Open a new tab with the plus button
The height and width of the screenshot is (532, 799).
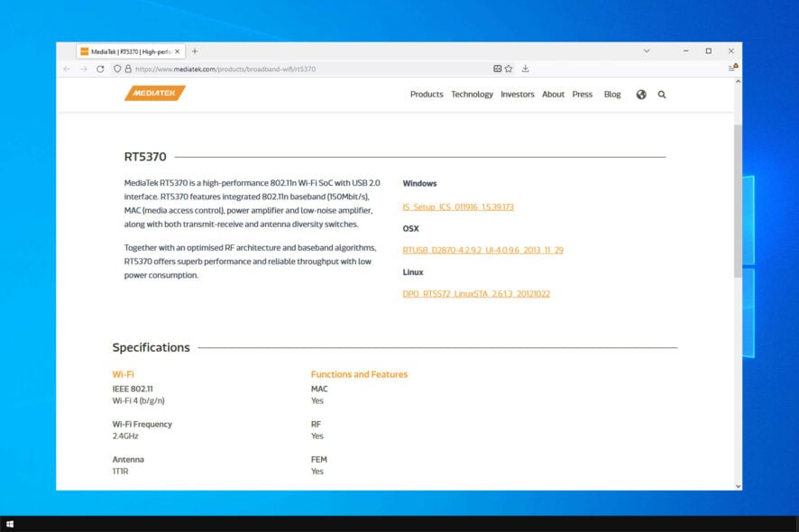197,51
